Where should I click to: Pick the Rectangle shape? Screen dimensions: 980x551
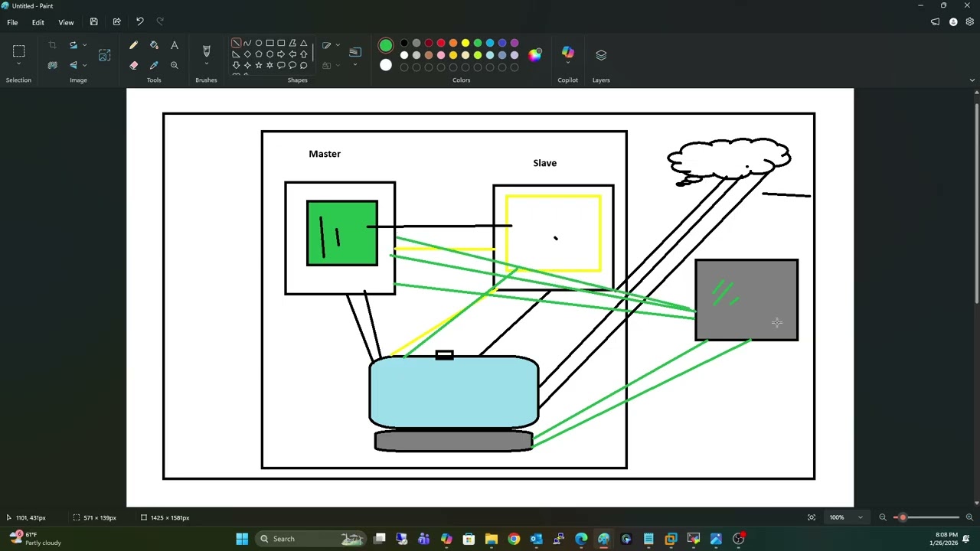[x=269, y=43]
